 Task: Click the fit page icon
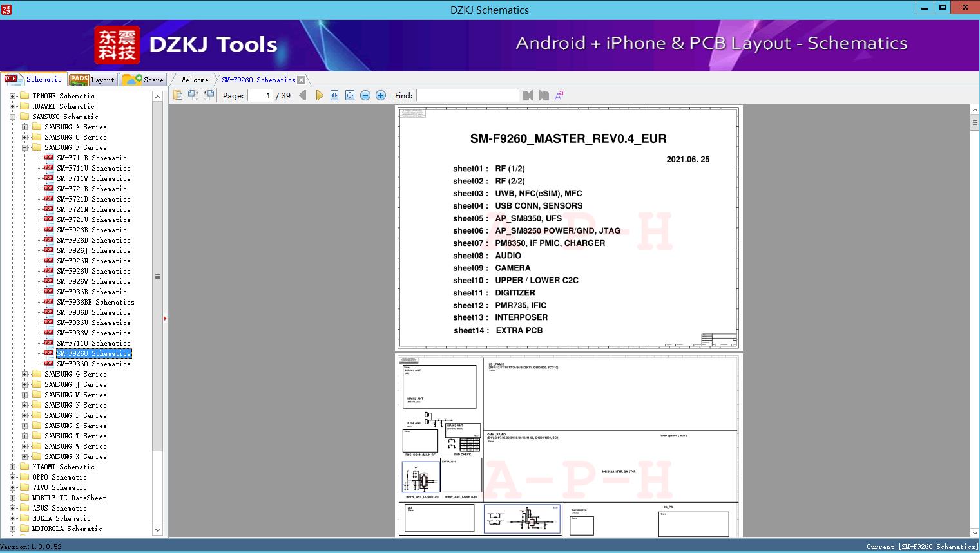click(350, 95)
